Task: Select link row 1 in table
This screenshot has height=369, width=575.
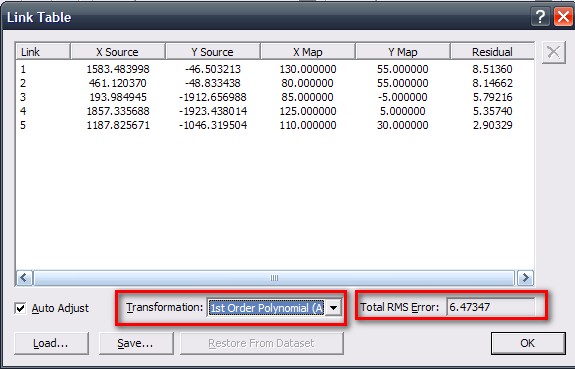Action: (274, 69)
